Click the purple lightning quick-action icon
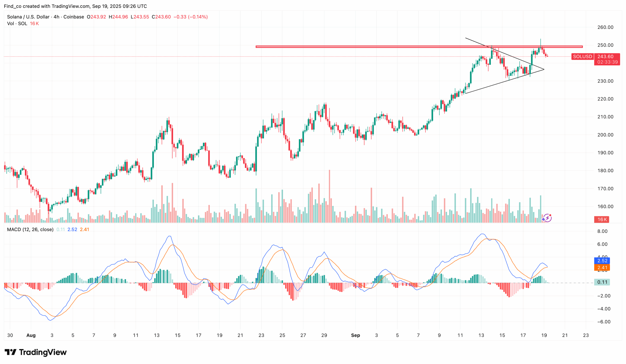 (548, 218)
